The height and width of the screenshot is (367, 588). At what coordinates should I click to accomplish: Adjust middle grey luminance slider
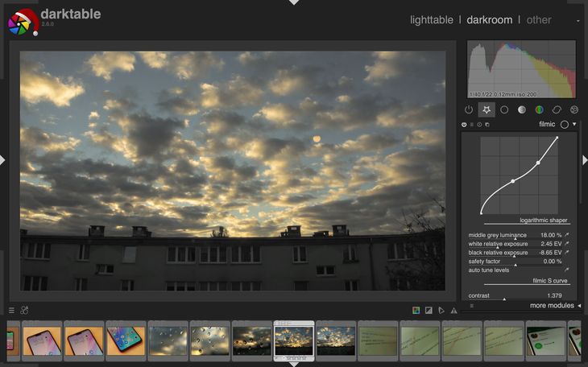[516, 236]
